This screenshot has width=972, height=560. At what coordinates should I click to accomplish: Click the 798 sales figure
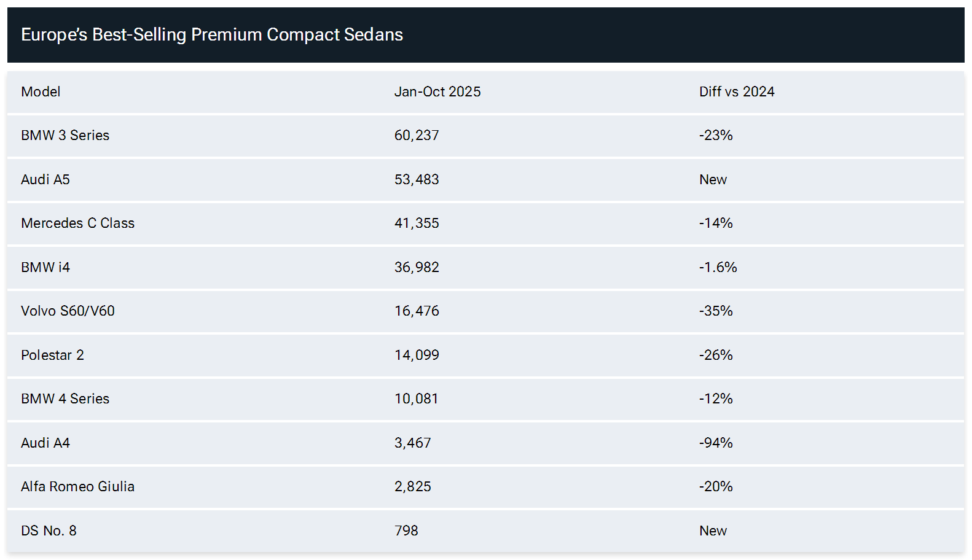click(406, 531)
